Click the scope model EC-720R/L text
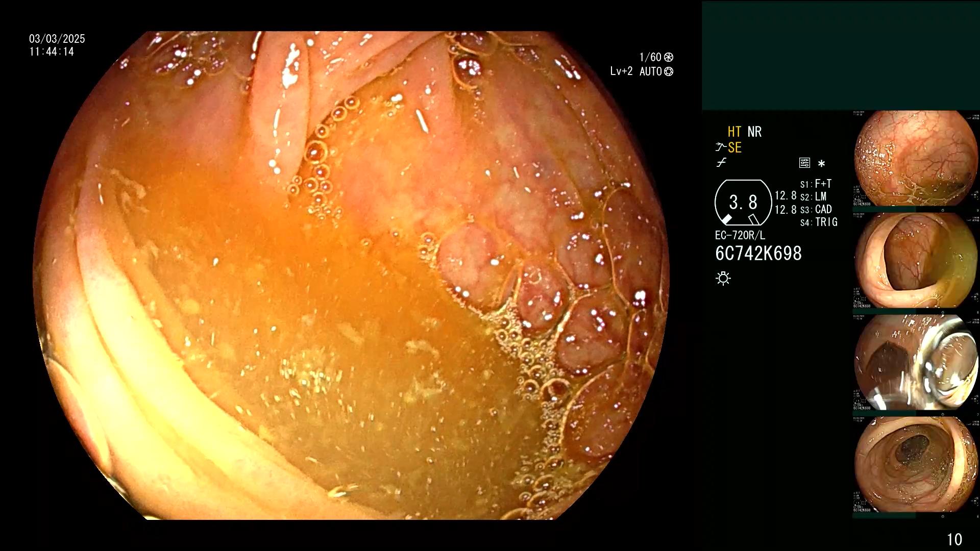This screenshot has height=551, width=980. click(740, 235)
